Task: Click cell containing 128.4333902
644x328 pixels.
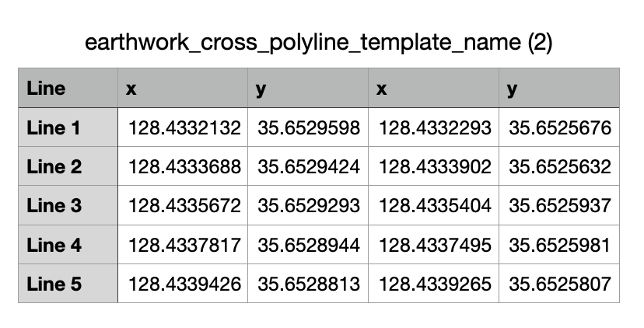Action: (435, 166)
